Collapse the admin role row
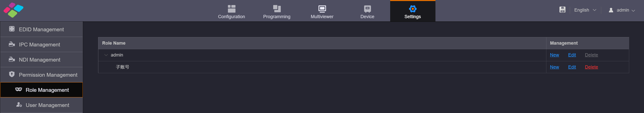The width and height of the screenshot is (644, 113). pos(106,55)
